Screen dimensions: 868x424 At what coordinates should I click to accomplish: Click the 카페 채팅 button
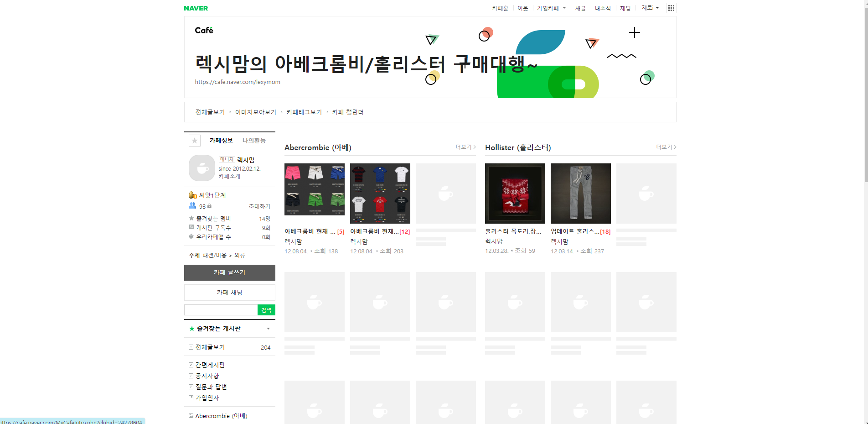pyautogui.click(x=230, y=293)
